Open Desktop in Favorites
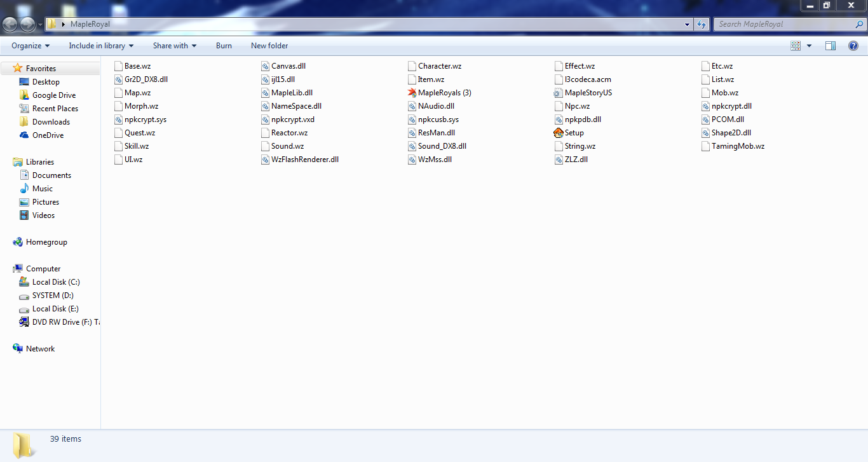Screen dimensions: 868x462 coord(46,82)
